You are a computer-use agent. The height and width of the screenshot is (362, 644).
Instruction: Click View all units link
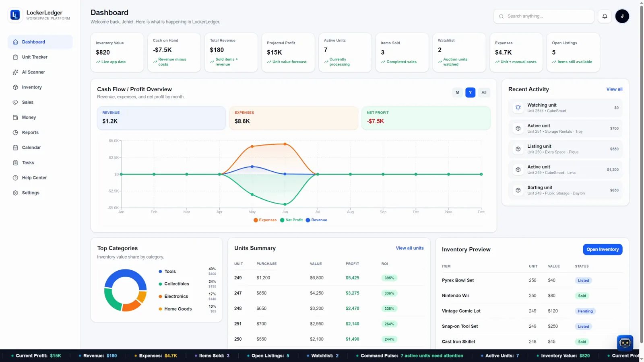410,248
